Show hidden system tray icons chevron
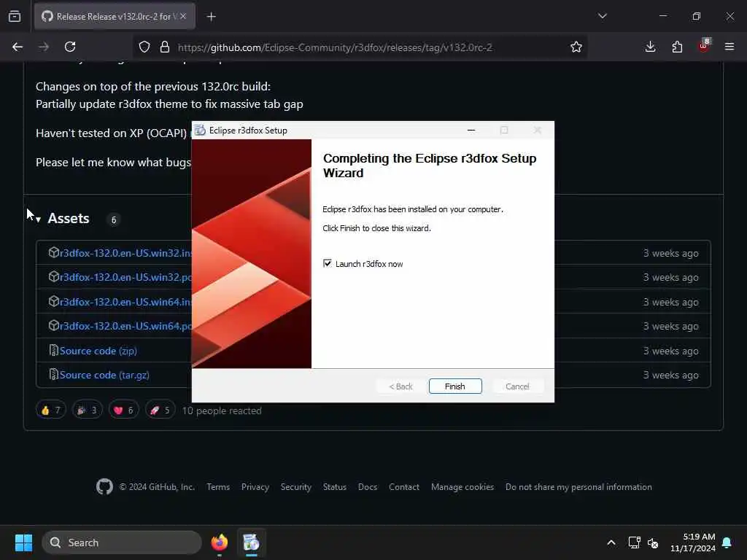 pos(611,542)
